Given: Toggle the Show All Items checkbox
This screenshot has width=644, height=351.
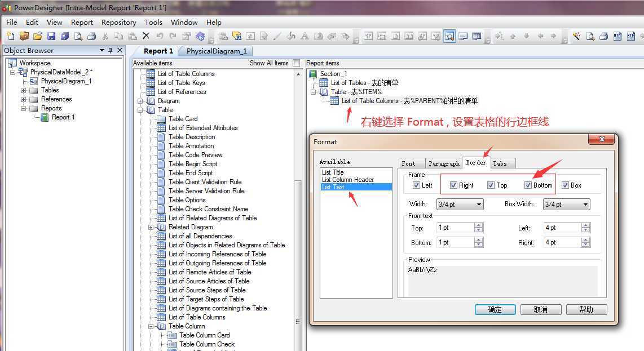Looking at the screenshot, I should [297, 63].
